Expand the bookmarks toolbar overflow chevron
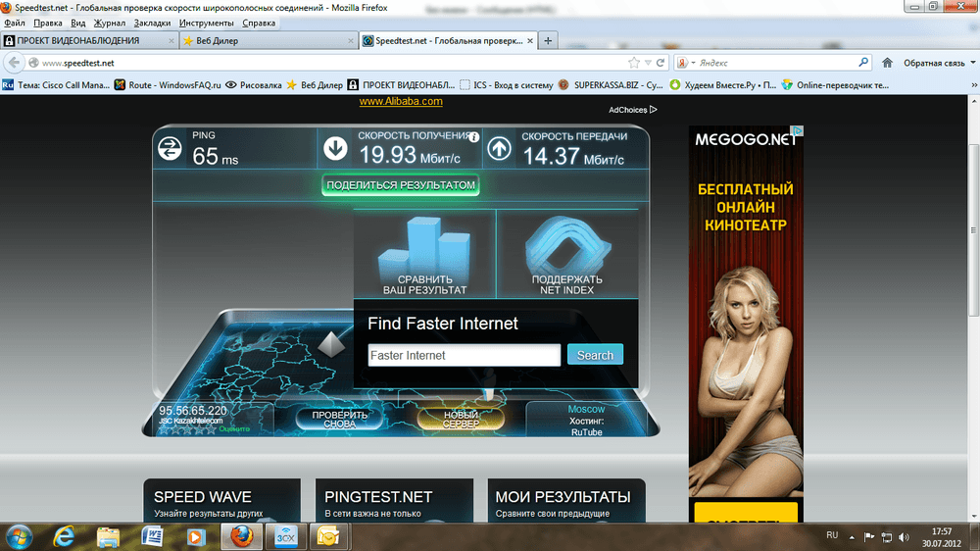Image resolution: width=980 pixels, height=551 pixels. tap(974, 85)
